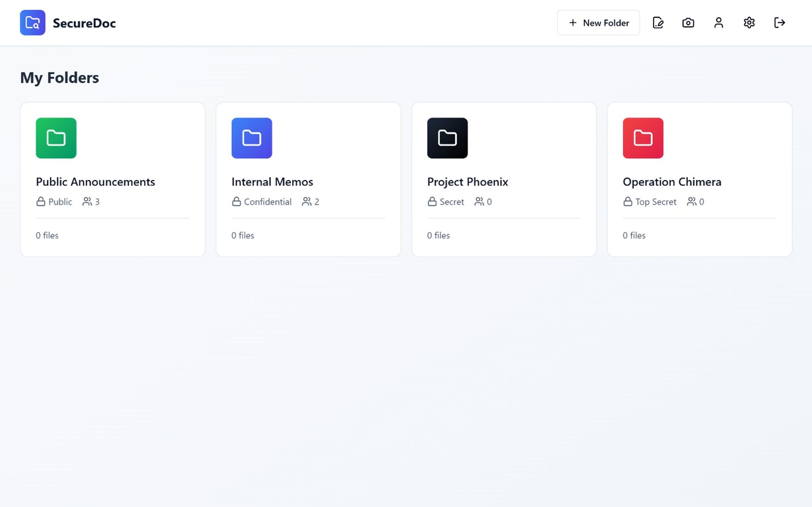The image size is (812, 507).
Task: Click the camera icon in the header
Action: [x=688, y=23]
